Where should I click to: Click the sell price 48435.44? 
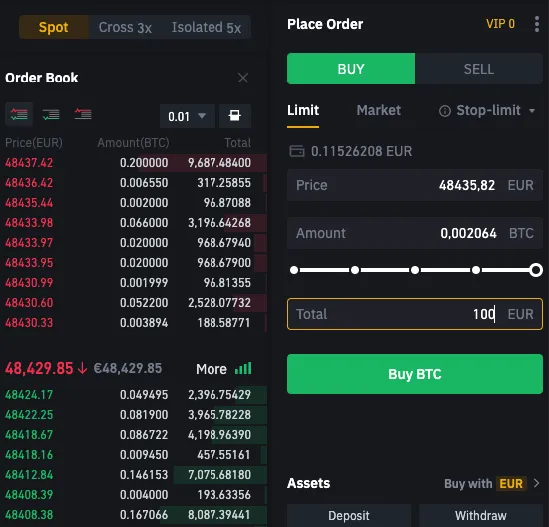pos(29,203)
